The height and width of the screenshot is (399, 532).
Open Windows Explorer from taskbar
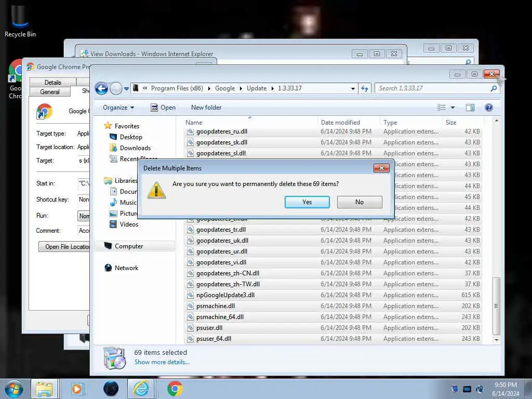coord(45,389)
